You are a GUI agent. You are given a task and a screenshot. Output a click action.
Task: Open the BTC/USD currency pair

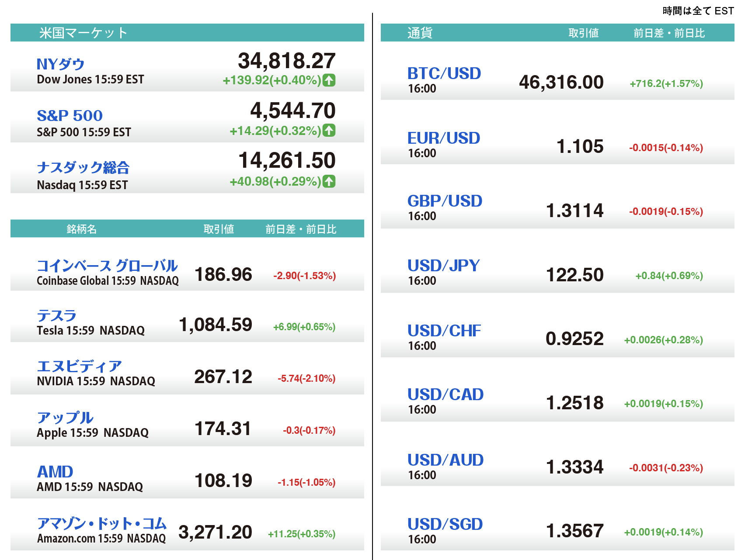click(x=444, y=73)
